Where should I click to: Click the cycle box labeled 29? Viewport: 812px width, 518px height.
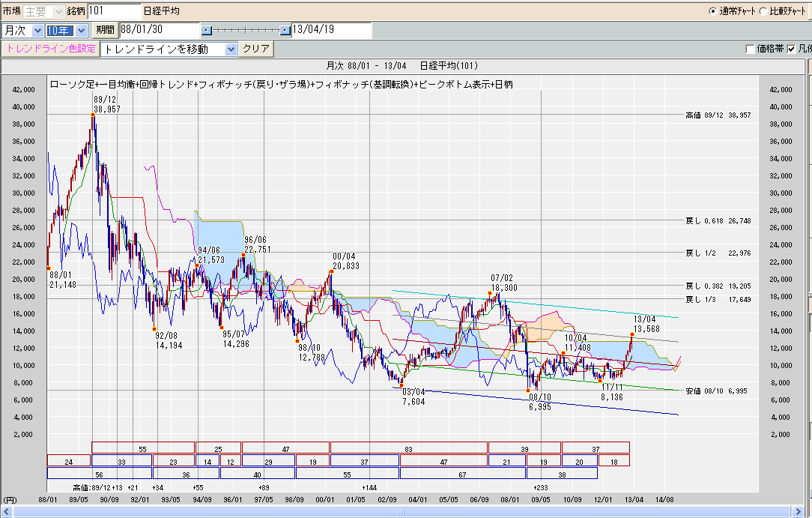(268, 460)
